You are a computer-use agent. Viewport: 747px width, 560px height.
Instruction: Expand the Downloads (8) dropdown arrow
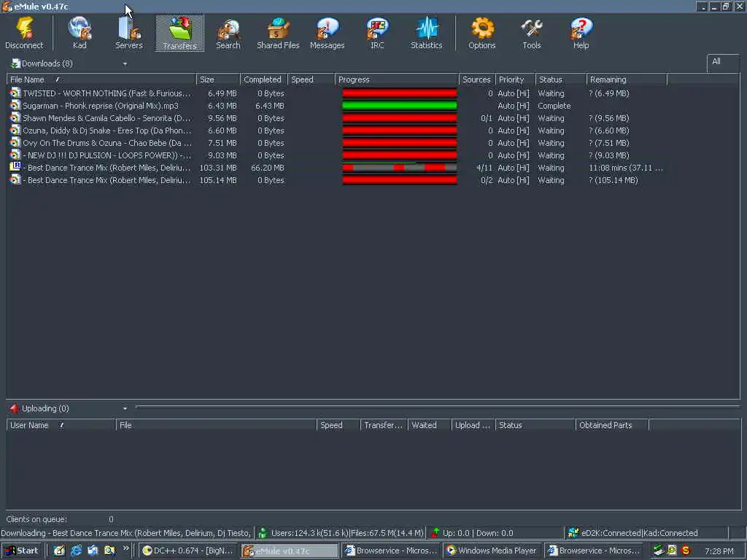click(x=125, y=64)
